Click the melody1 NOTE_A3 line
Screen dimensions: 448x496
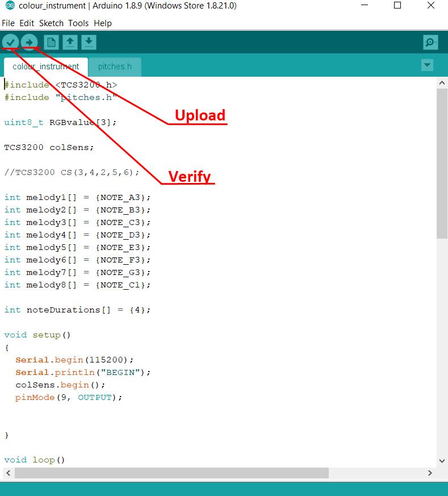pos(77,197)
